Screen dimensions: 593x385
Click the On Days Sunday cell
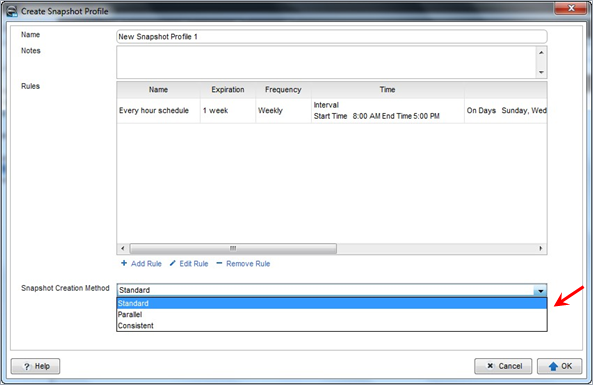click(506, 110)
